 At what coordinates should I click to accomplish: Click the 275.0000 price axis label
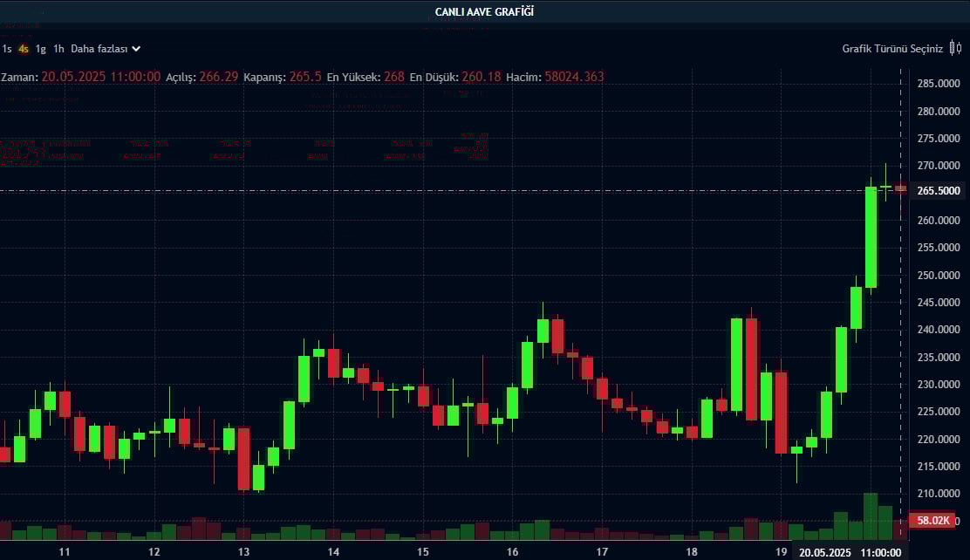click(939, 139)
